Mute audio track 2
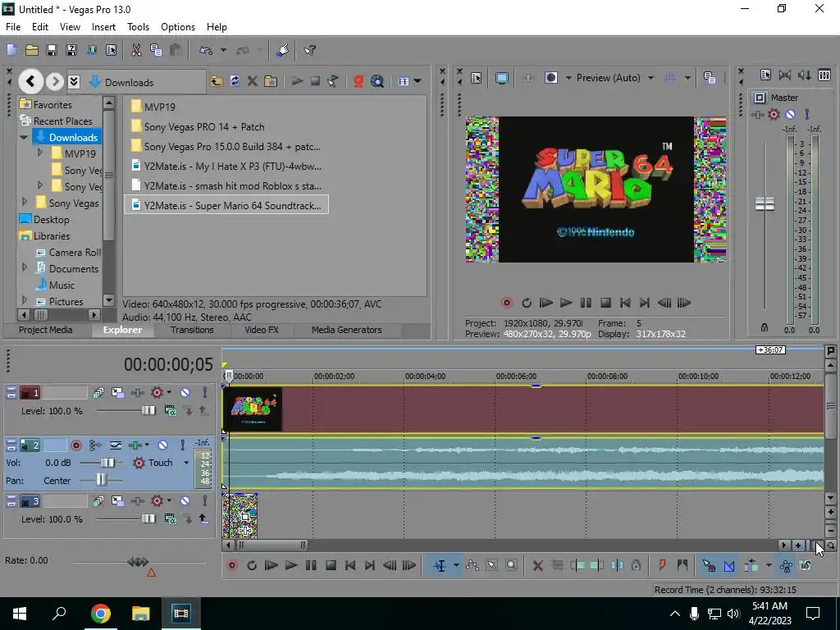Image resolution: width=840 pixels, height=630 pixels. (x=163, y=445)
